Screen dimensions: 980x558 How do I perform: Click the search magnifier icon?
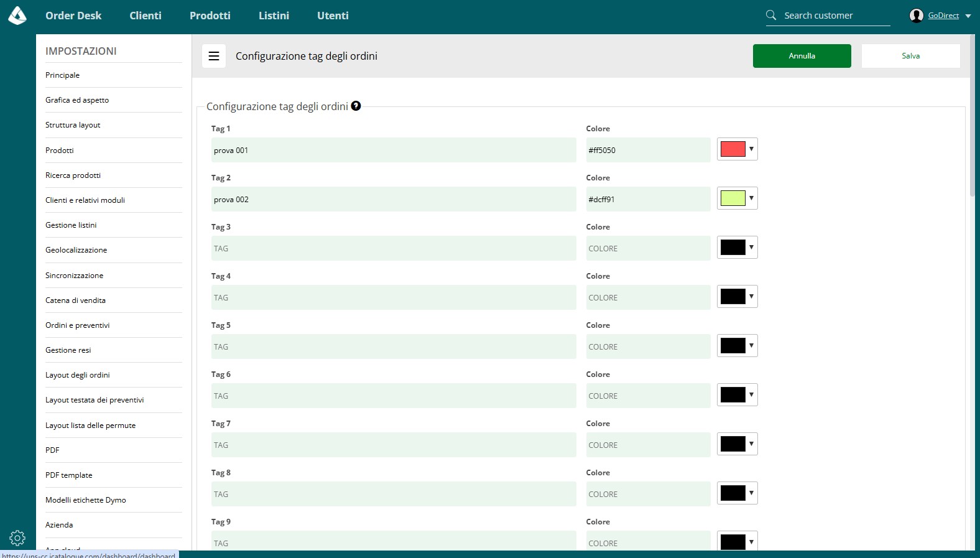(771, 15)
